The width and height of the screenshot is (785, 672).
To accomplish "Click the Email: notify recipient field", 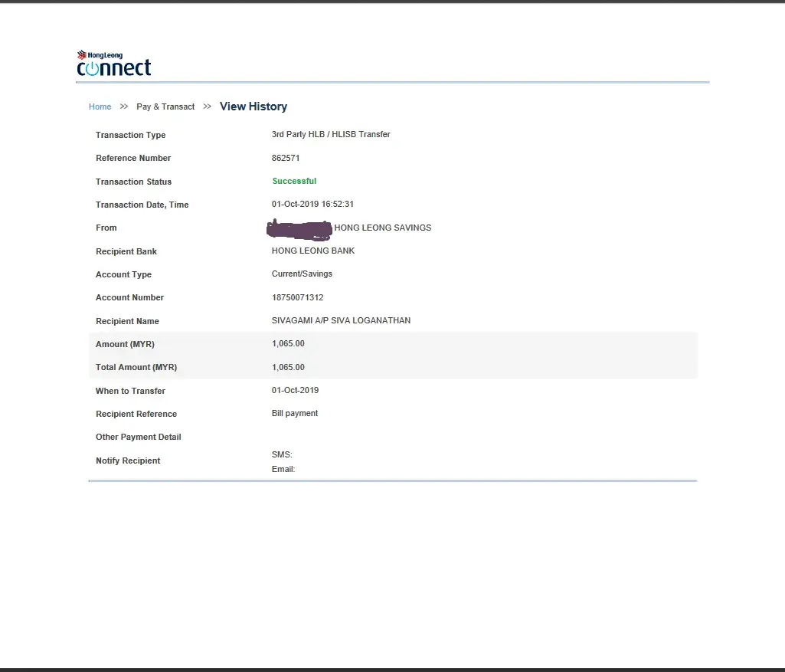I will click(283, 469).
